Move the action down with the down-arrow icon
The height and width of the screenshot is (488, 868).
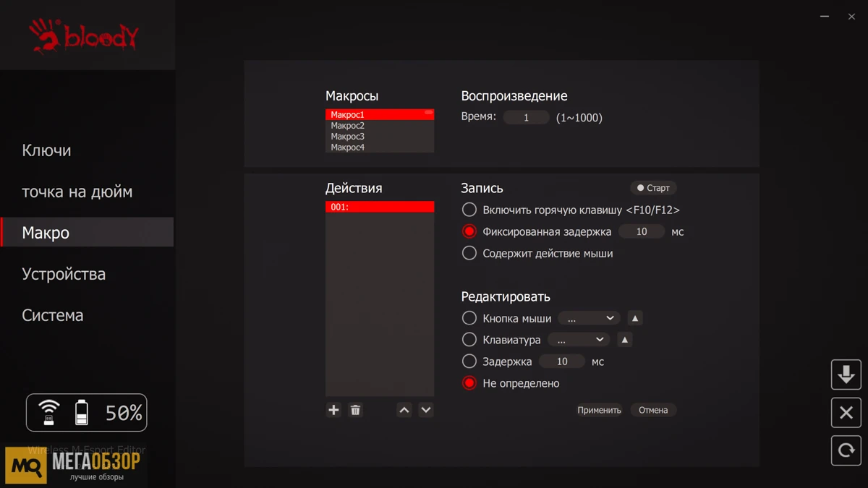[425, 410]
